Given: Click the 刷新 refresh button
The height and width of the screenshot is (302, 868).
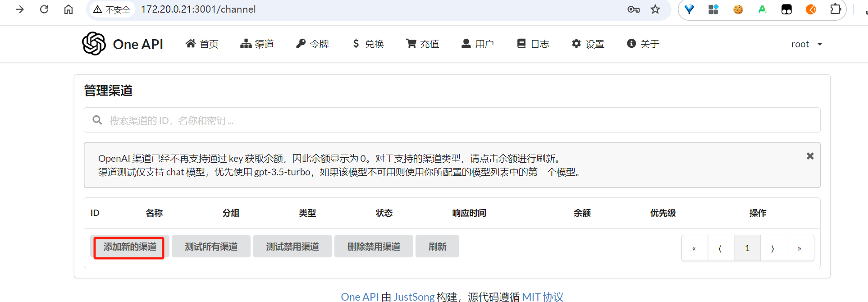Looking at the screenshot, I should point(437,247).
